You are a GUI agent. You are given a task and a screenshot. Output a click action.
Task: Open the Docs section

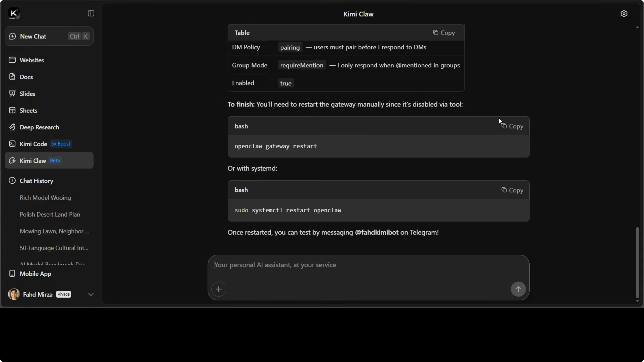click(x=26, y=77)
